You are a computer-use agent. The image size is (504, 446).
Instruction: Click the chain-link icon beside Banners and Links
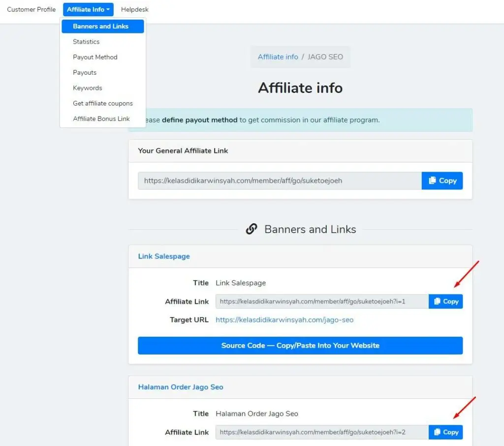point(252,229)
